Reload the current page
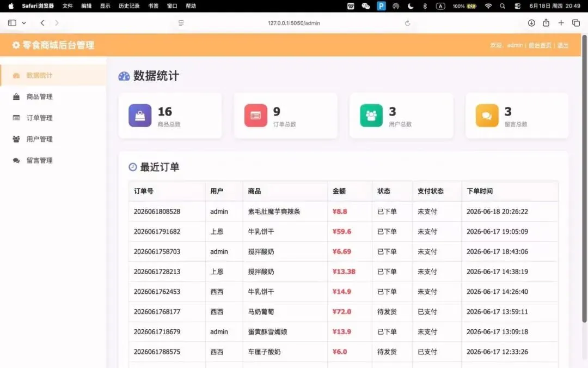Screen dimensions: 588x368 (408, 23)
